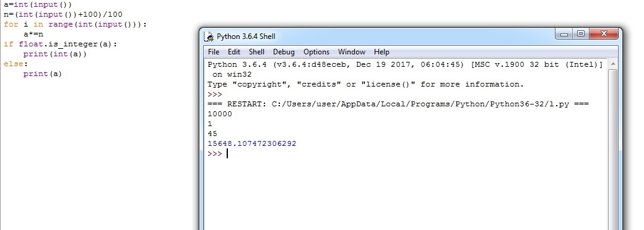Click the scrollbar up arrow in the shell
The height and width of the screenshot is (230, 644).
tap(613, 64)
